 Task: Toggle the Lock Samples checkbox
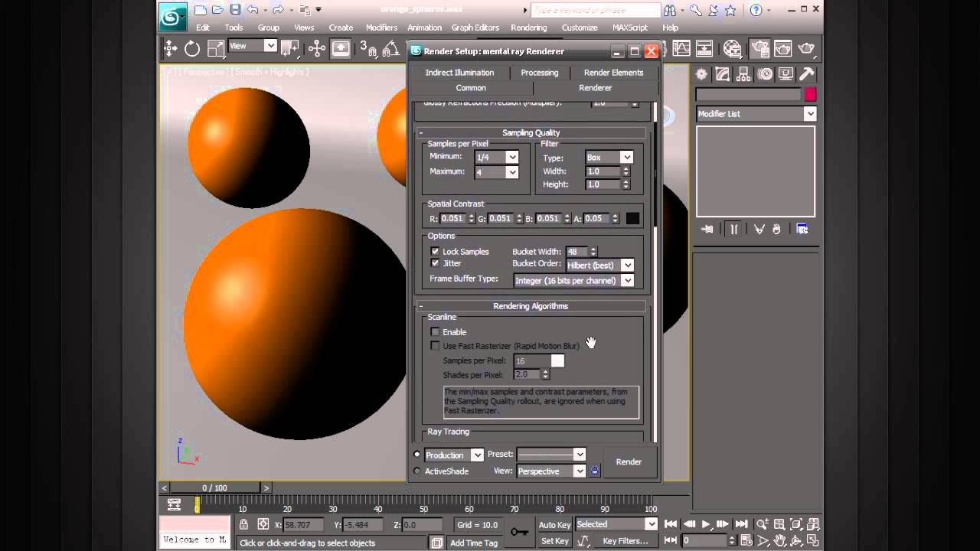tap(435, 251)
